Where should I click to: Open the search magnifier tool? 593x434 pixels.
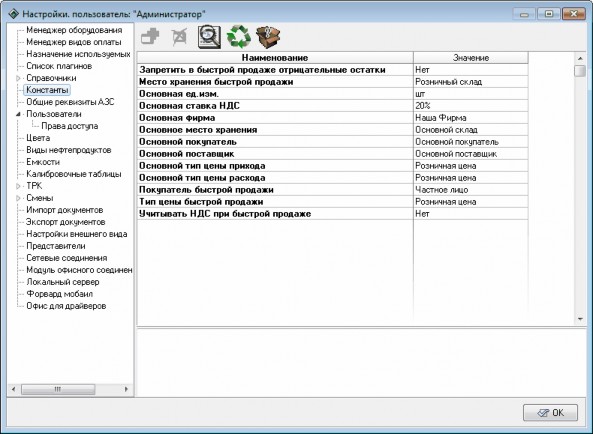pos(209,37)
